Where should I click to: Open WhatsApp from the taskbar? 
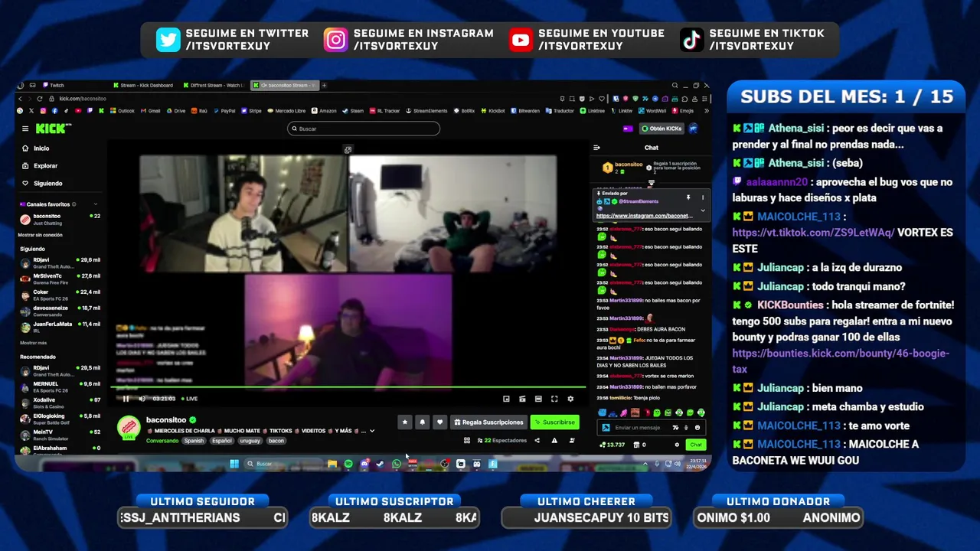click(397, 464)
